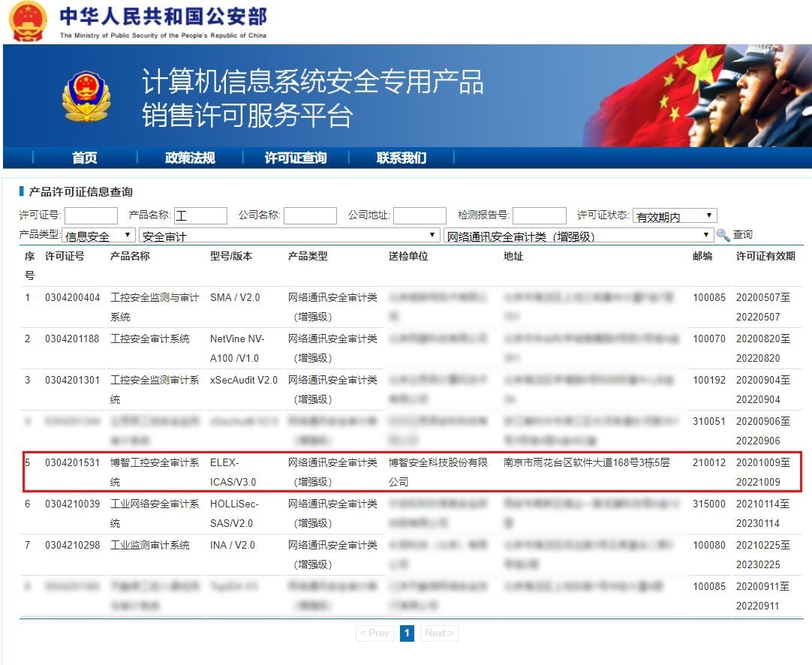Click model HOLLiSec-SAS/V2.0

(x=234, y=513)
